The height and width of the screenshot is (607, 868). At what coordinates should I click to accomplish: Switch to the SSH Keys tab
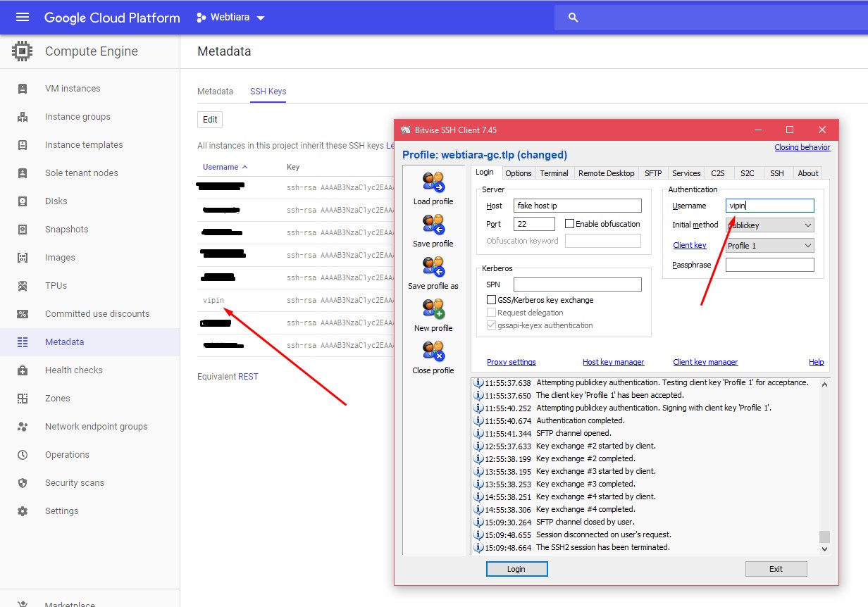tap(268, 92)
